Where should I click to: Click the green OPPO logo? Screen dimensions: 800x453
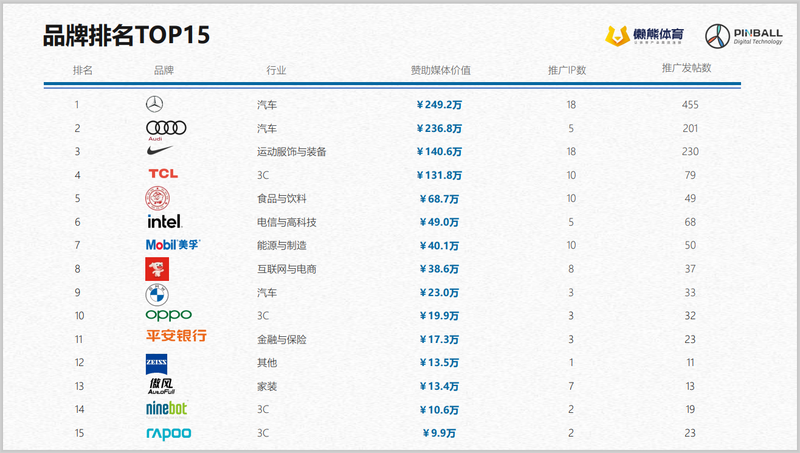[x=168, y=316]
